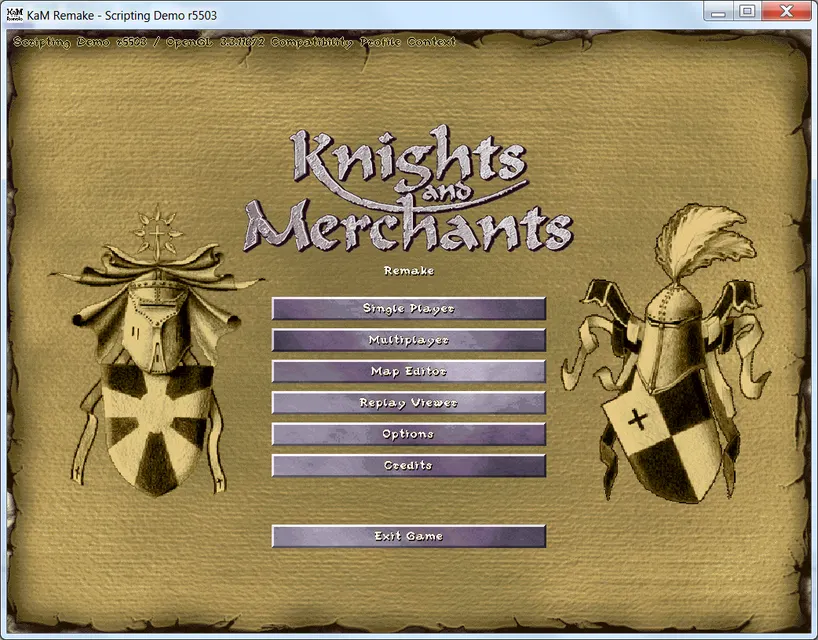Open the Single Player menu

click(x=408, y=308)
